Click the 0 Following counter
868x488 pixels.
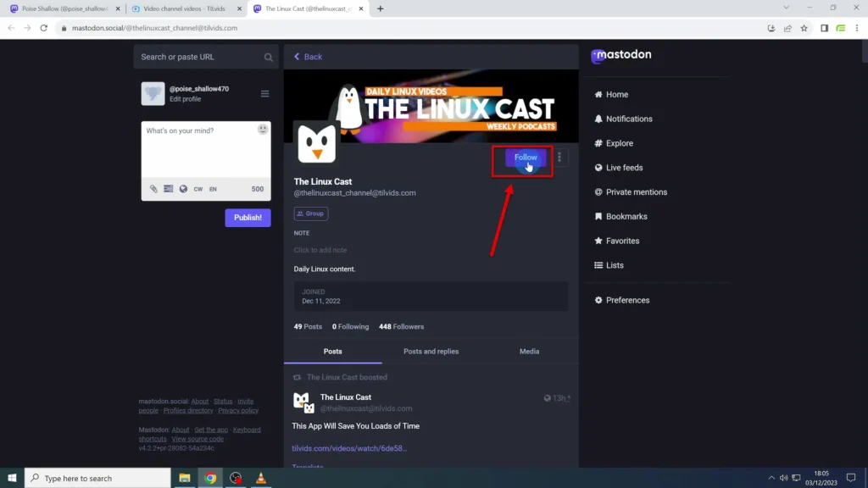tap(350, 326)
